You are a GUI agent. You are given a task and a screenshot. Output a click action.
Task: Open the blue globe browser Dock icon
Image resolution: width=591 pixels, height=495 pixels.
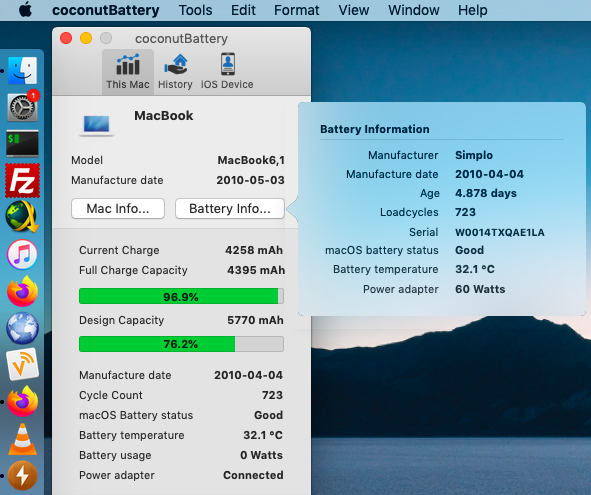23,328
